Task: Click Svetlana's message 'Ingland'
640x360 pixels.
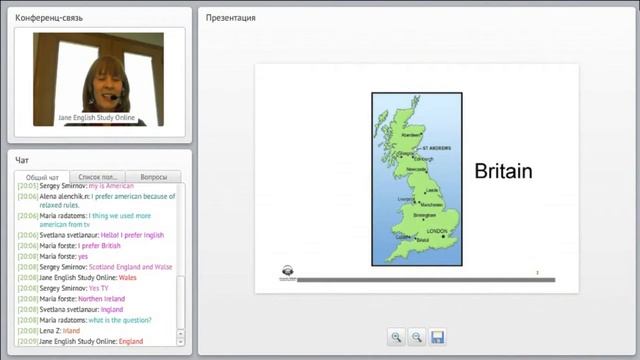Action: click(x=112, y=309)
